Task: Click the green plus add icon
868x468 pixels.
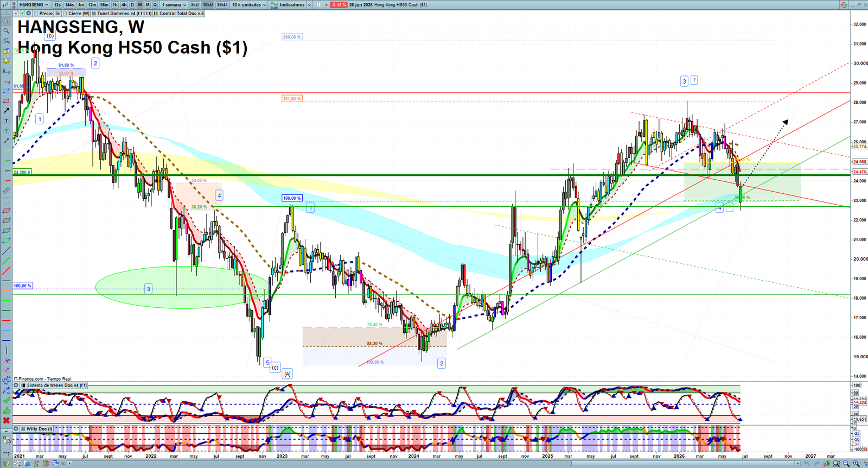Action: [x=22, y=13]
